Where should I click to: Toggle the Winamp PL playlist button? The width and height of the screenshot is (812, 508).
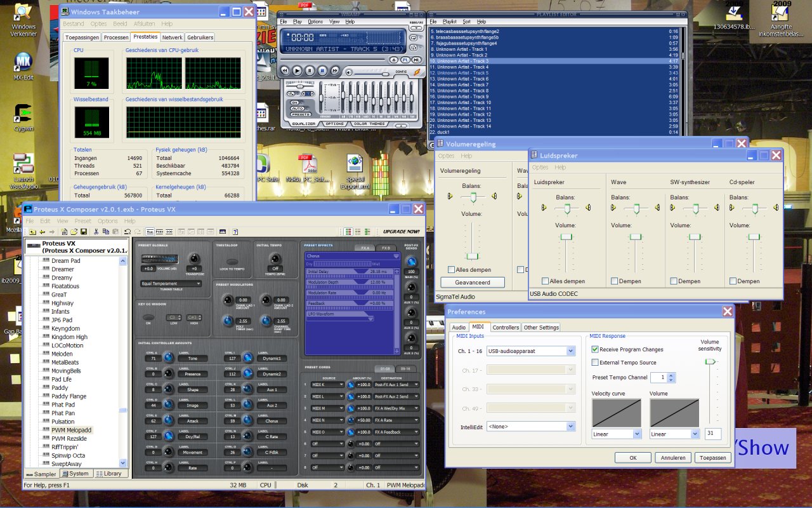click(x=405, y=60)
